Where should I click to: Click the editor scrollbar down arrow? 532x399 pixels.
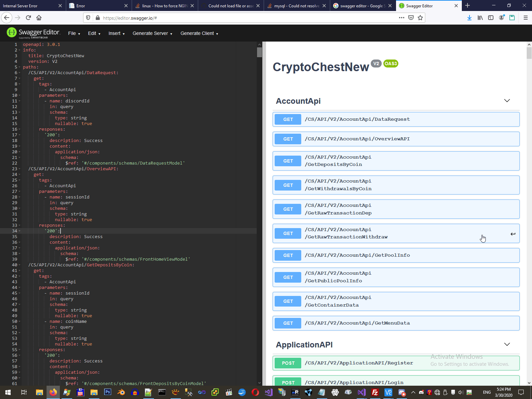coord(259,383)
